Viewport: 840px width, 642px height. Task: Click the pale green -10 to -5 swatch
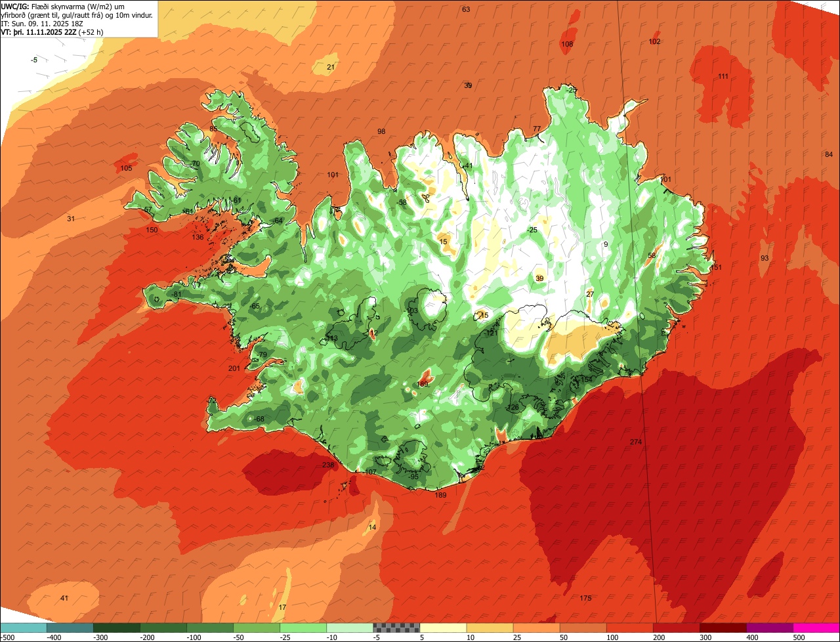click(x=350, y=627)
